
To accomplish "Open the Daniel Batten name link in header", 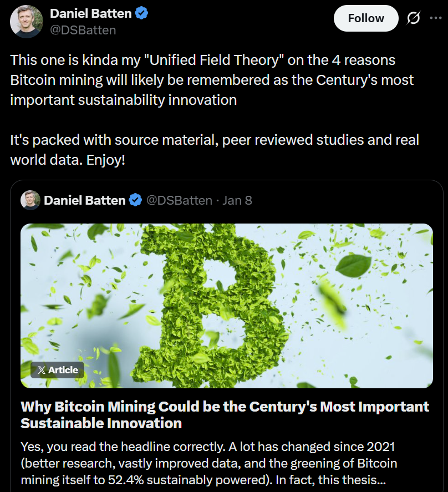I will click(x=90, y=13).
